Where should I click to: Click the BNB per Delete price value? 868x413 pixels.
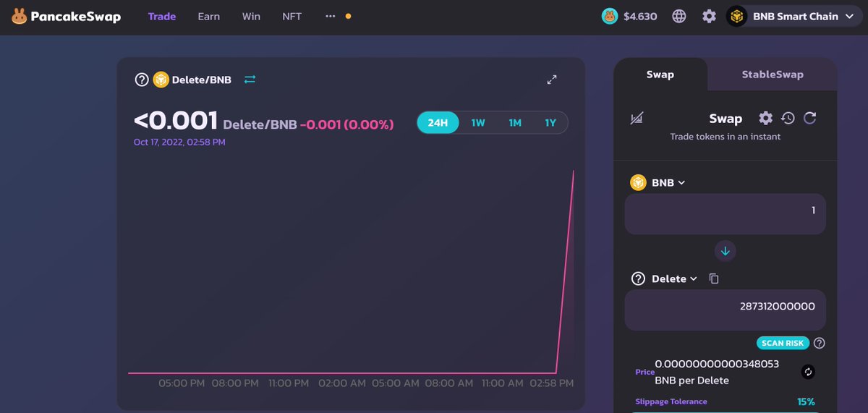(x=717, y=372)
